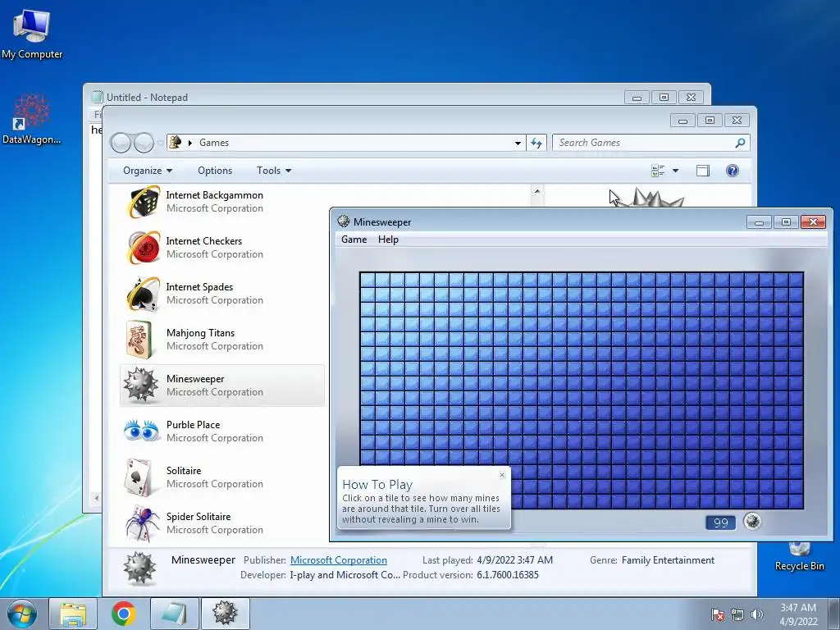Open the Internet Backgammon dice icon
840x630 pixels.
(x=143, y=202)
